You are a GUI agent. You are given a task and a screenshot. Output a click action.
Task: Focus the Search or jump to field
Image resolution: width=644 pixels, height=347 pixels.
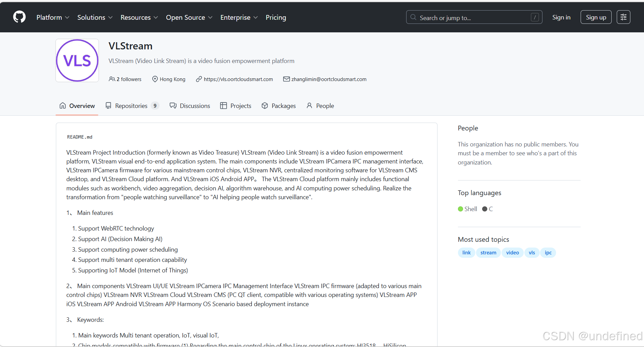tap(474, 17)
